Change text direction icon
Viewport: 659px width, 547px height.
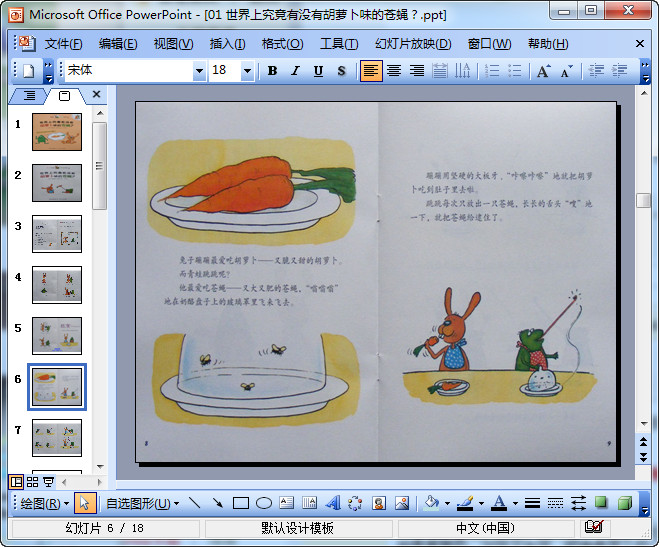click(x=462, y=71)
